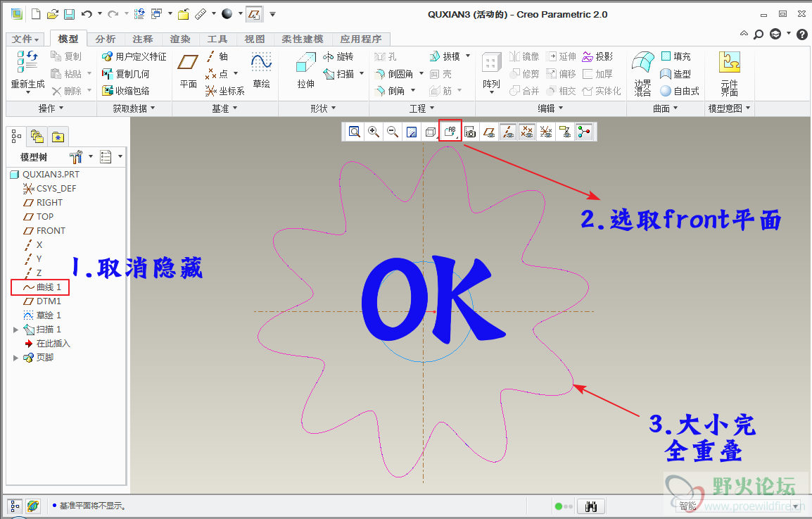Toggle the model tree panel from status bar
This screenshot has width=812, height=519.
(x=15, y=506)
